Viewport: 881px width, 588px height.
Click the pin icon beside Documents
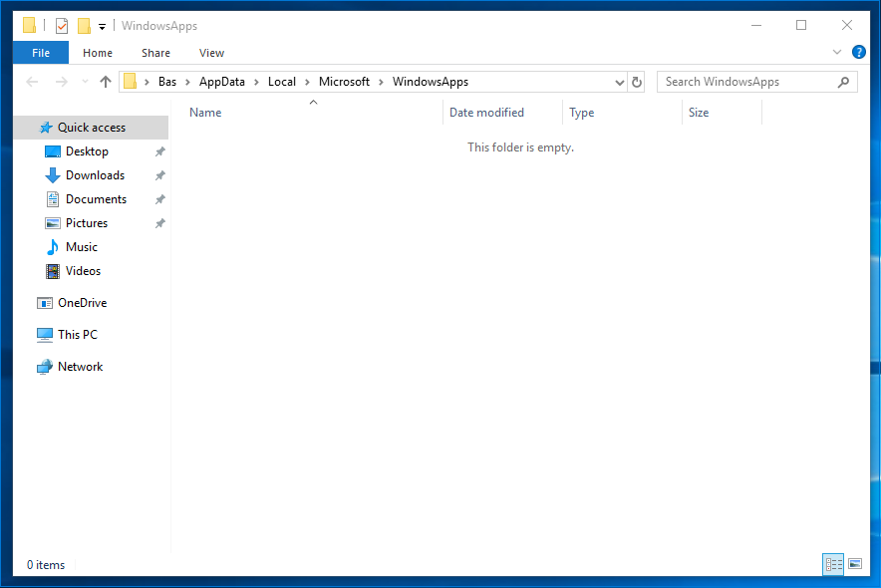tap(160, 199)
